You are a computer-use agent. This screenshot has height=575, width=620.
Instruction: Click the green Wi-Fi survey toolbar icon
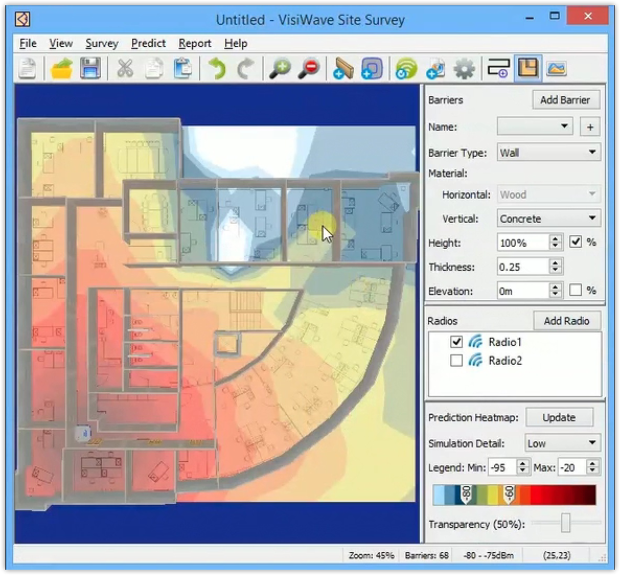click(406, 68)
